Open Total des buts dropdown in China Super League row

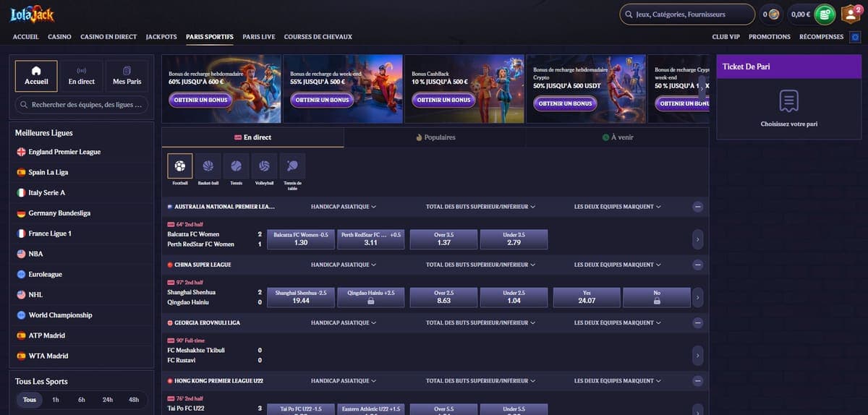point(480,265)
